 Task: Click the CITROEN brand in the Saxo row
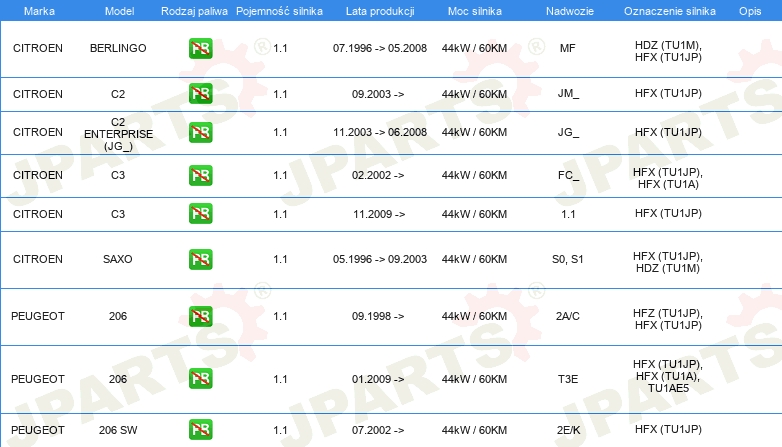tap(38, 259)
